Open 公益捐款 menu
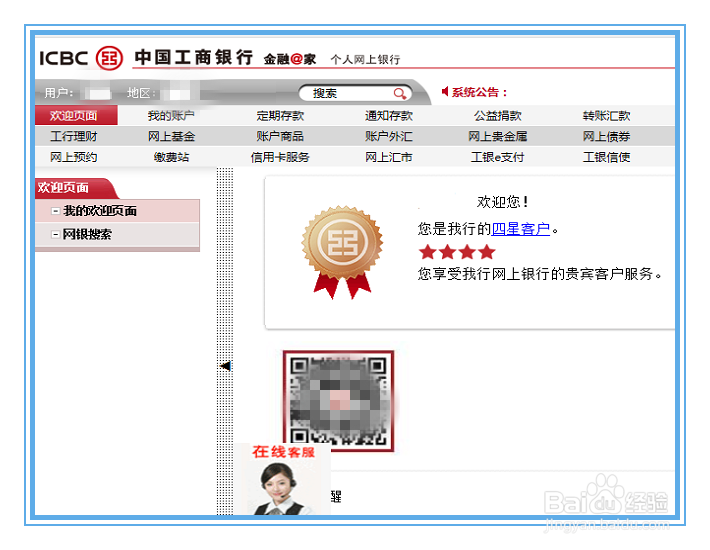Image resolution: width=710 pixels, height=550 pixels. point(498,116)
